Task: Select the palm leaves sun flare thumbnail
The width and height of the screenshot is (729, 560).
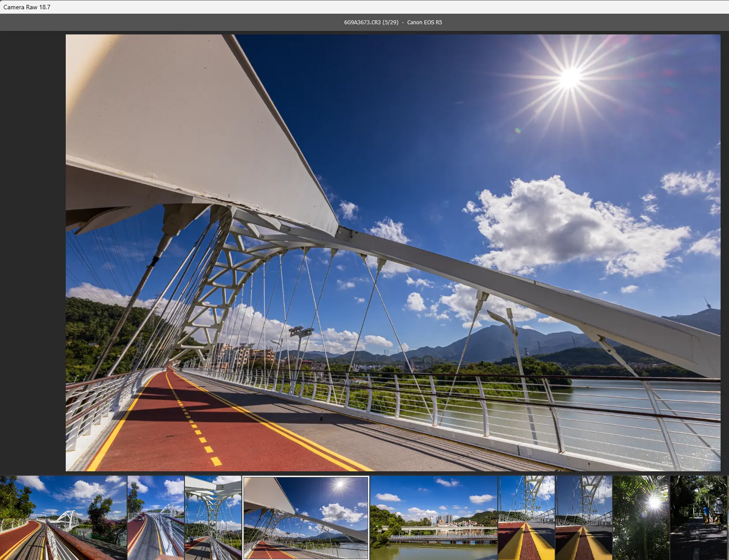Action: point(641,518)
